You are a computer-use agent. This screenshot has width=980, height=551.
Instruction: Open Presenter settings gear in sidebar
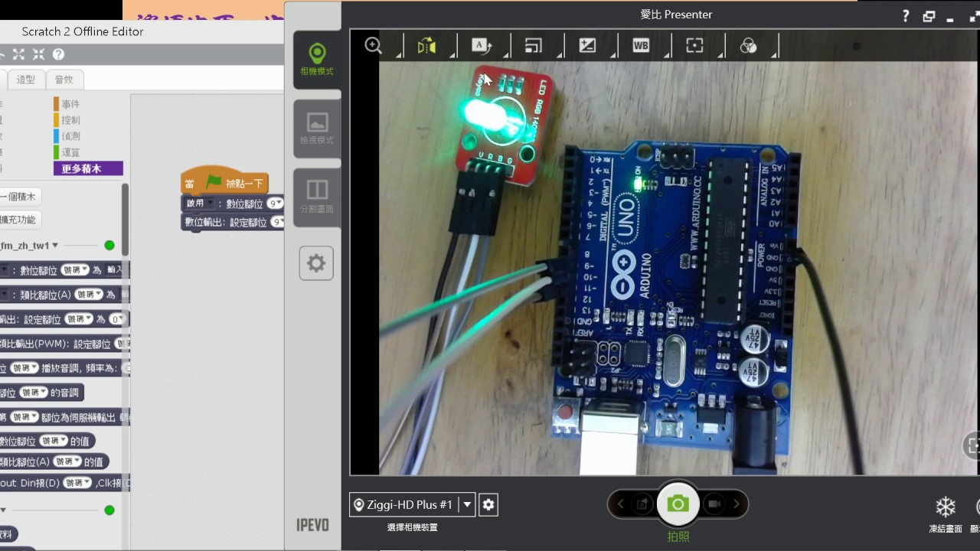(x=316, y=263)
